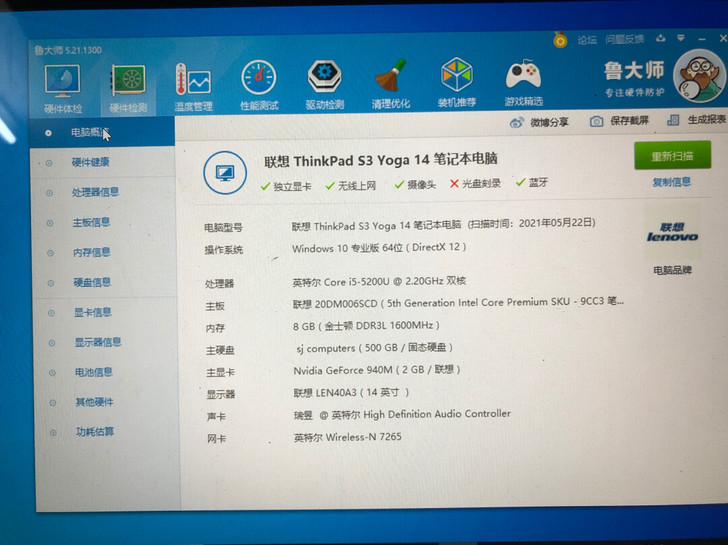Click Nvidia GeForce 940M value
728x545 pixels.
[x=377, y=370]
